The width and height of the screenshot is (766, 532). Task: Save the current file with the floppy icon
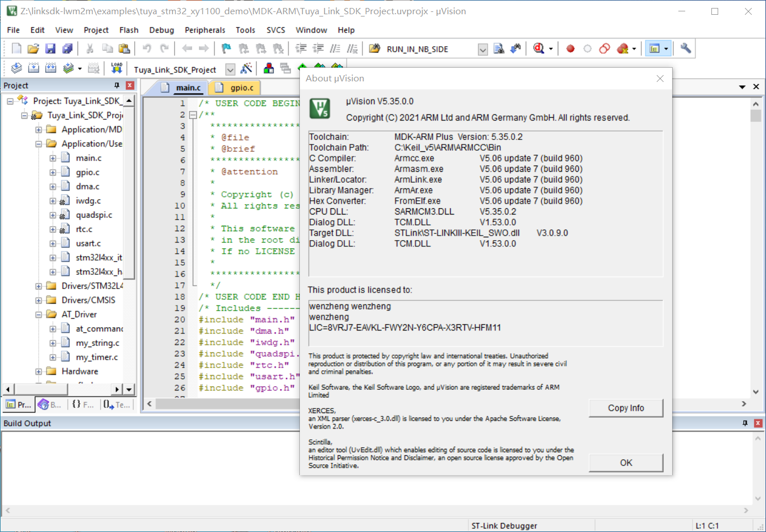50,49
